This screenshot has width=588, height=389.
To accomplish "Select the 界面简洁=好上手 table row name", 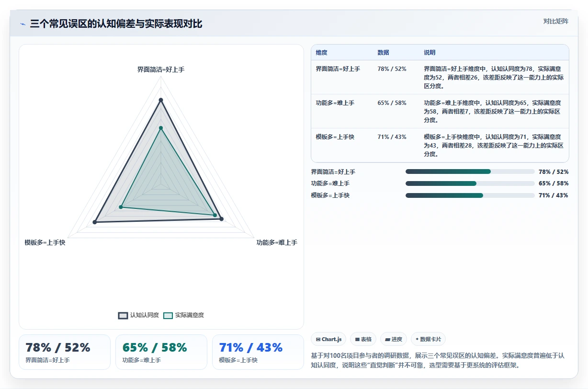I will click(x=338, y=69).
